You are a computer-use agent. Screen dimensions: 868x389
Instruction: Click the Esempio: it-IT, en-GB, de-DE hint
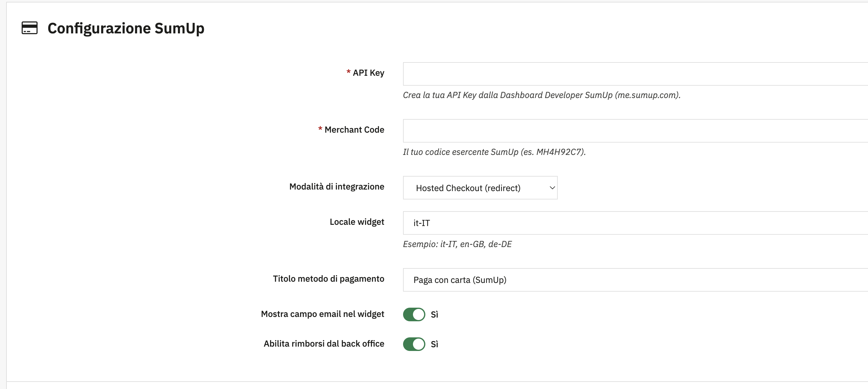pyautogui.click(x=457, y=244)
